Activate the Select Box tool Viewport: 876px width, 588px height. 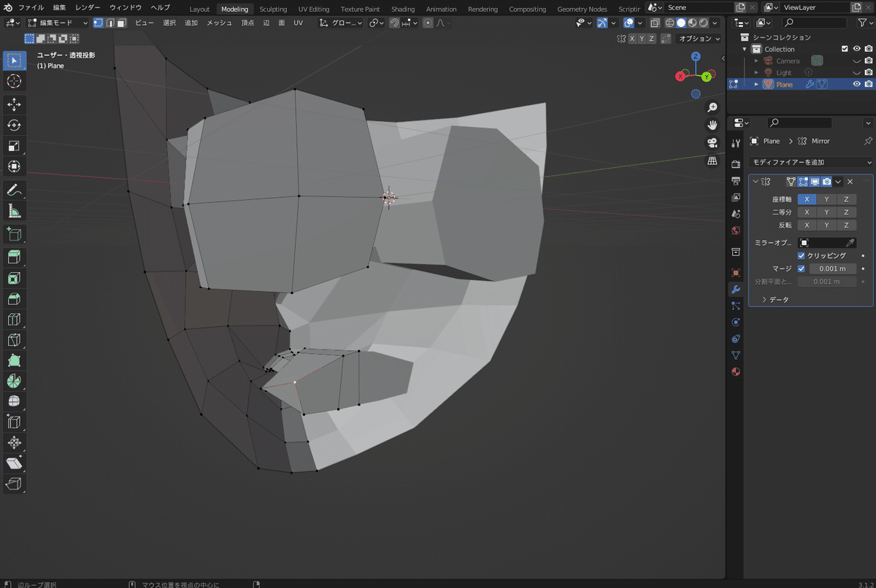(14, 61)
